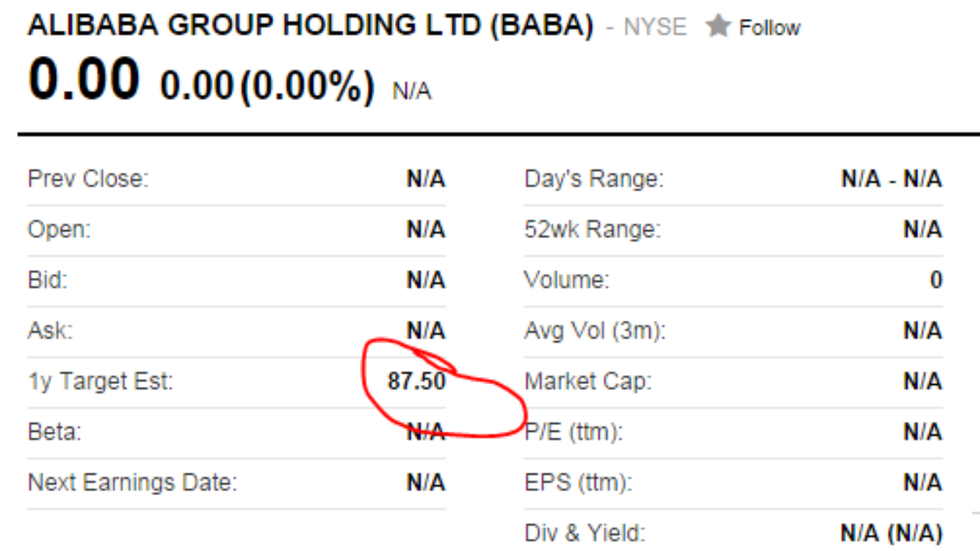Click the 0.00 (0.00%) price change text

click(267, 84)
